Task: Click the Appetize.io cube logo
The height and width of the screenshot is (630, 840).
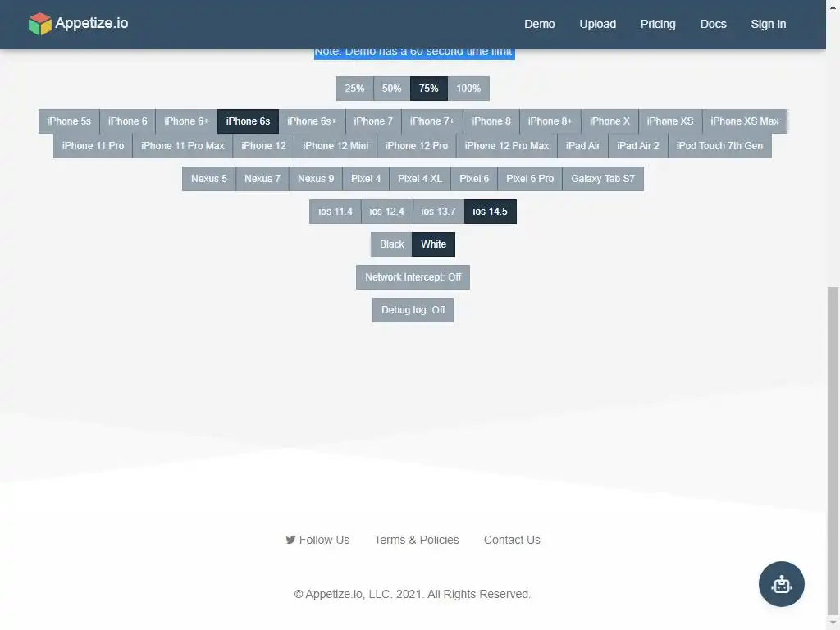Action: (39, 24)
